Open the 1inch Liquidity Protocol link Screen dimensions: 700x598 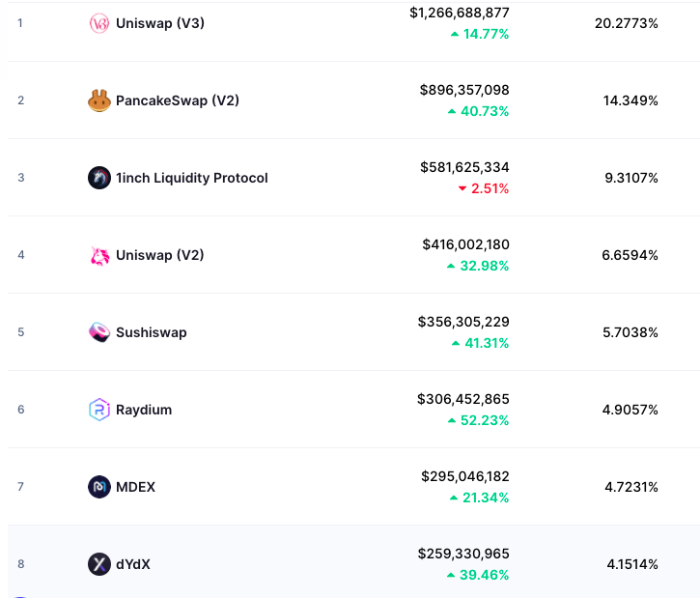point(192,178)
